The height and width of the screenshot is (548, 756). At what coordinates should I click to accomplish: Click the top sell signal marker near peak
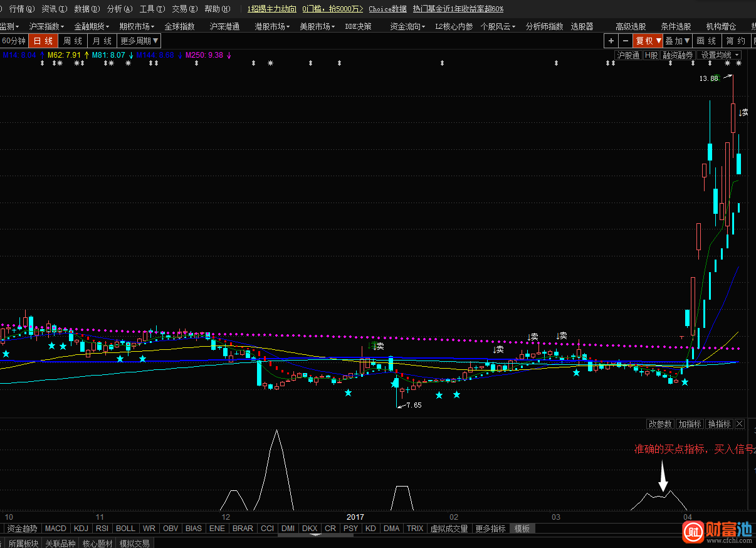(743, 112)
